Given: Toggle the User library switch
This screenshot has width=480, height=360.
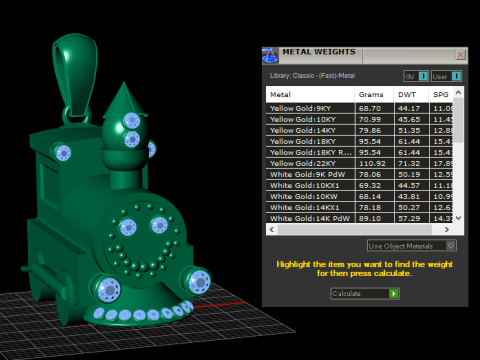Looking at the screenshot, I should point(446,76).
